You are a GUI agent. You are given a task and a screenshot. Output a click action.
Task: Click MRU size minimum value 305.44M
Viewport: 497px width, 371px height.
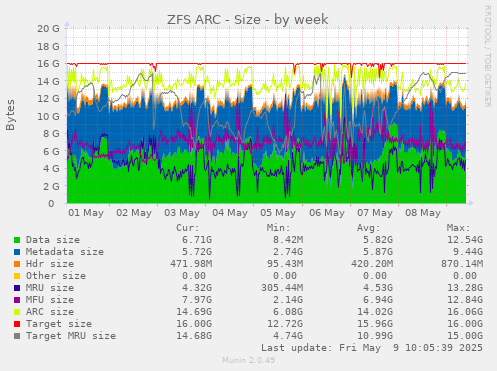282,288
